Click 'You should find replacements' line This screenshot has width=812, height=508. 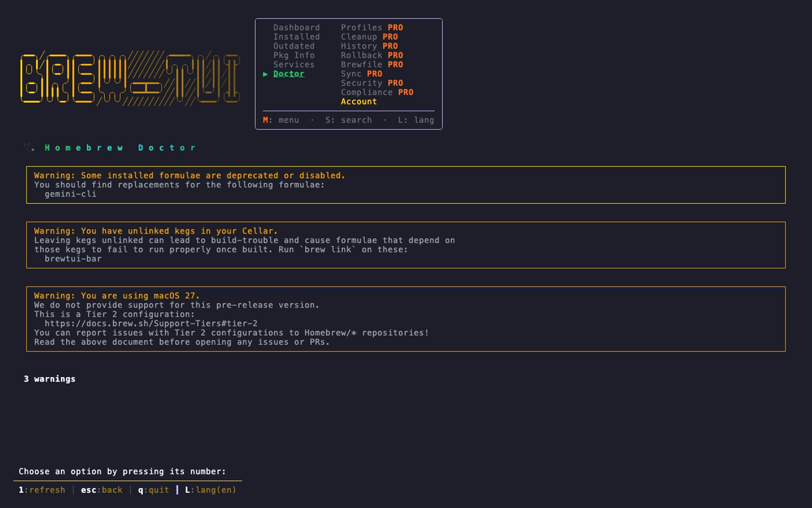coord(179,185)
